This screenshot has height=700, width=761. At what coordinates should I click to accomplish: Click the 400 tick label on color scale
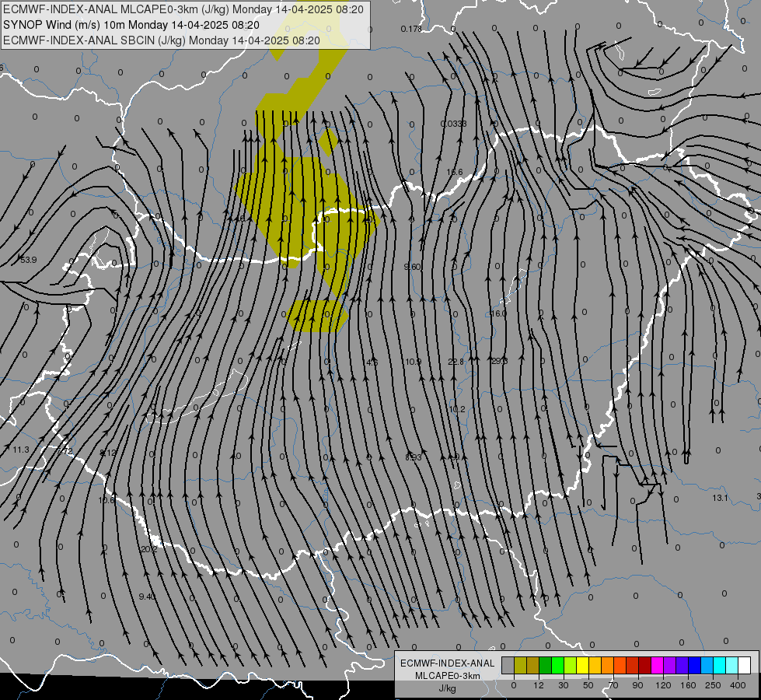[738, 685]
